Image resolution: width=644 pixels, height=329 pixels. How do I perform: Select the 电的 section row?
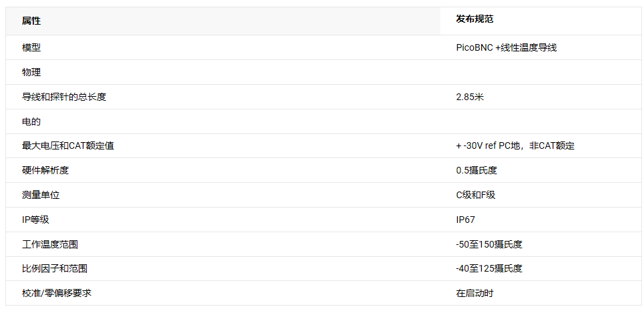point(324,121)
